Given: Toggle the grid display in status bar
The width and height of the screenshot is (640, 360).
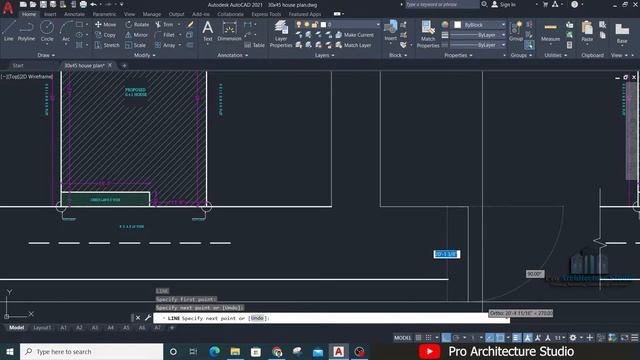Looking at the screenshot, I should click(x=418, y=338).
